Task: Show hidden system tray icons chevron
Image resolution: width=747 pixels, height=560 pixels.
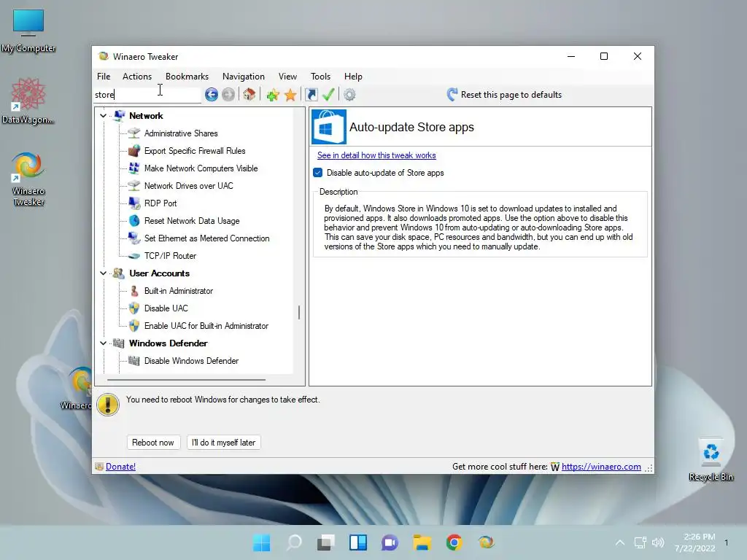Action: pos(620,542)
